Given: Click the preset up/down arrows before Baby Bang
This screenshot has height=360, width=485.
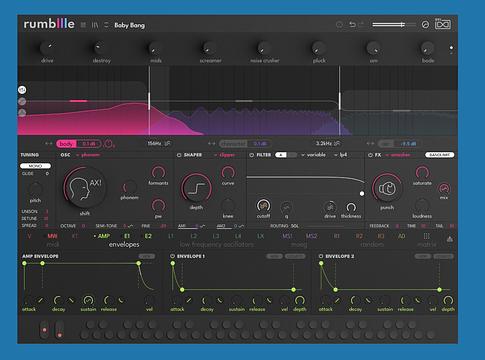Looking at the screenshot, I should [106, 25].
